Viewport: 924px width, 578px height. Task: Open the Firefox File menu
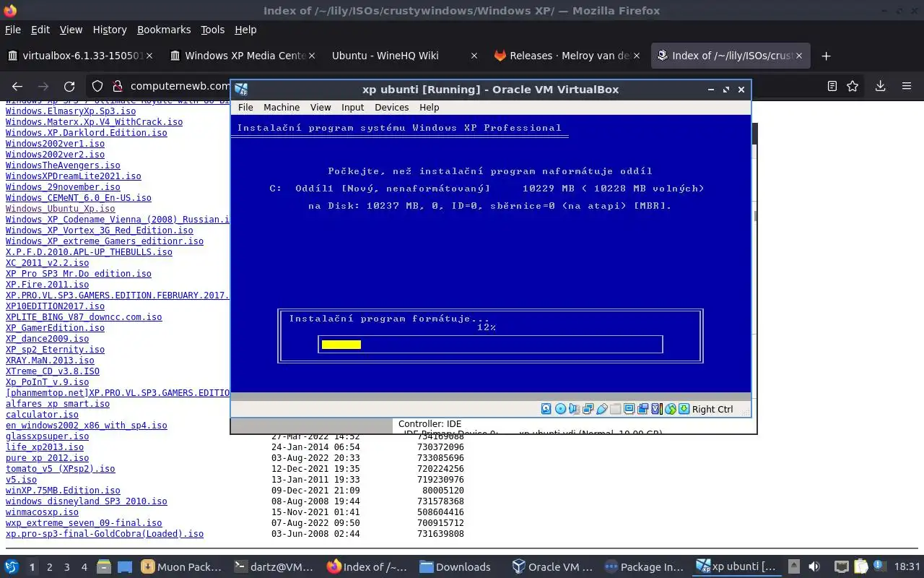13,30
